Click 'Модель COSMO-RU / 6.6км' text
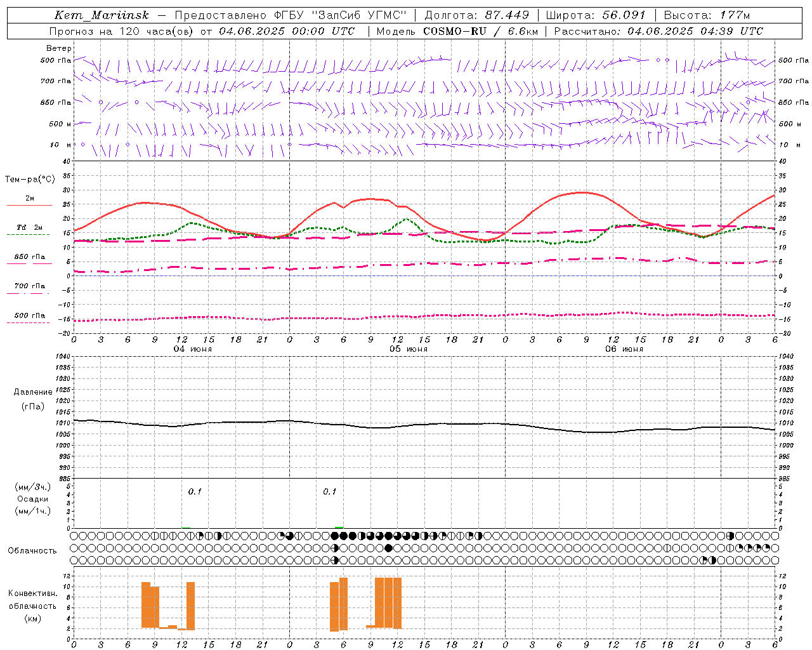This screenshot has width=812, height=650. [457, 31]
